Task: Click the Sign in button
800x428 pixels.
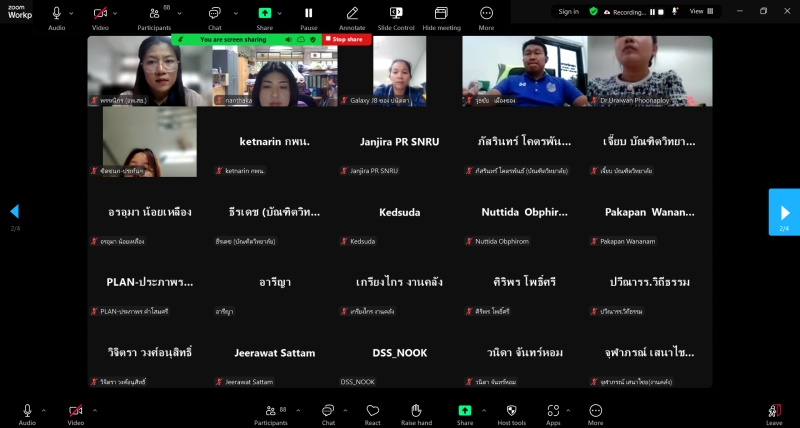Action: (x=568, y=12)
